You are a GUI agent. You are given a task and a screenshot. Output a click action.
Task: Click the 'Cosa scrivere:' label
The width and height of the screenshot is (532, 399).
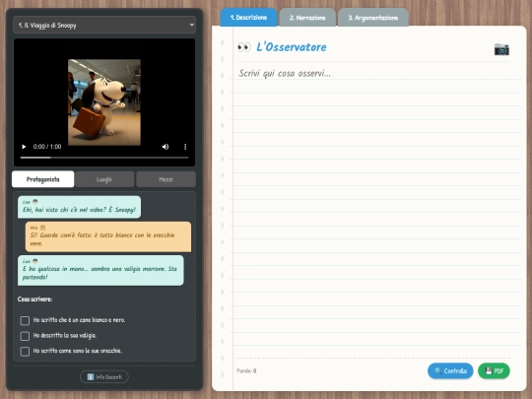point(34,299)
